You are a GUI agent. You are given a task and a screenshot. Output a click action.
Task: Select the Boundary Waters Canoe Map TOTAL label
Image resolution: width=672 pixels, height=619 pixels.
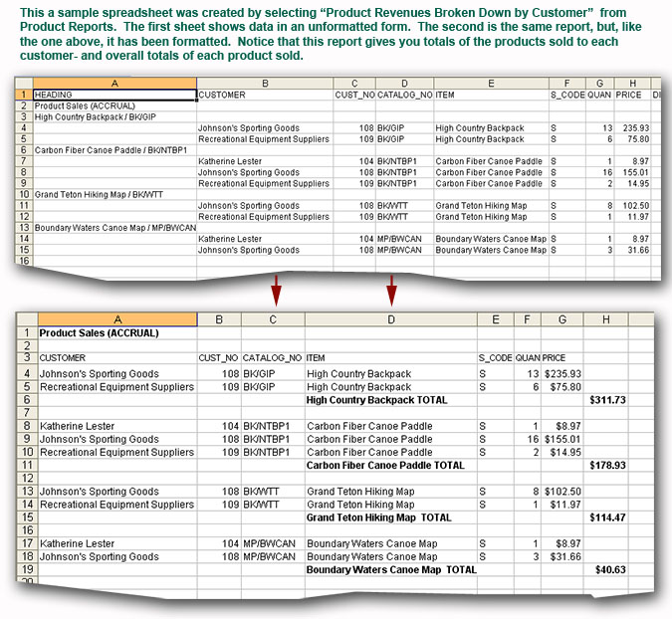[391, 570]
